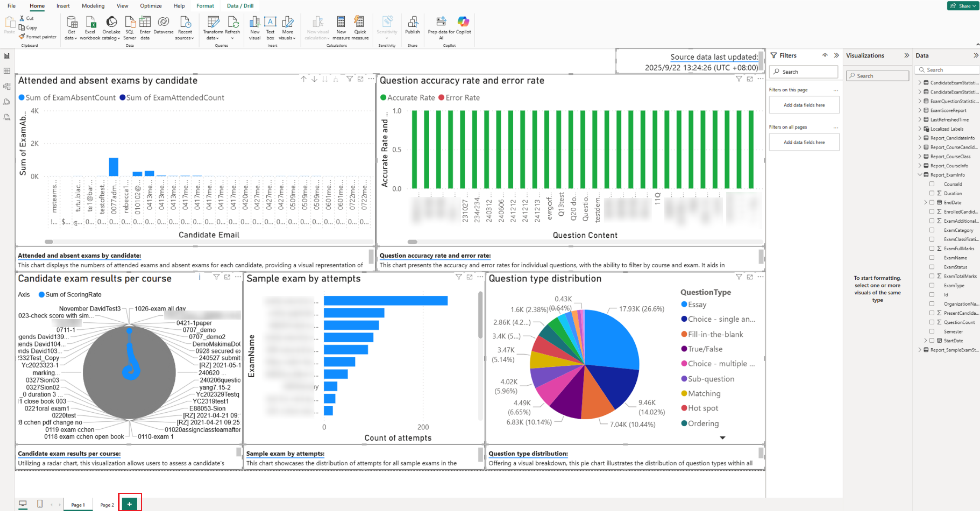Insert a Text box from the ribbon
The height and width of the screenshot is (511, 980).
(x=270, y=23)
